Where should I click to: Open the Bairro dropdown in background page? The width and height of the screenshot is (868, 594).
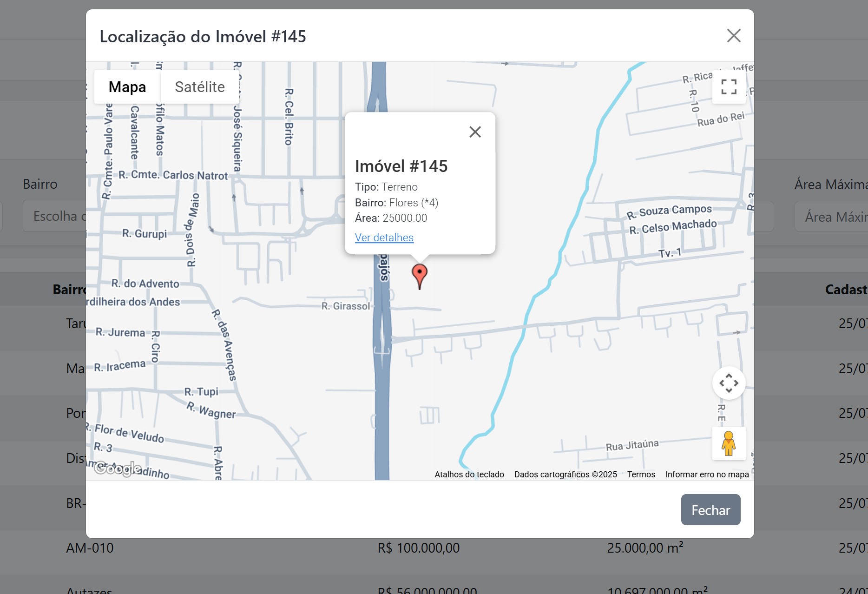(x=54, y=216)
